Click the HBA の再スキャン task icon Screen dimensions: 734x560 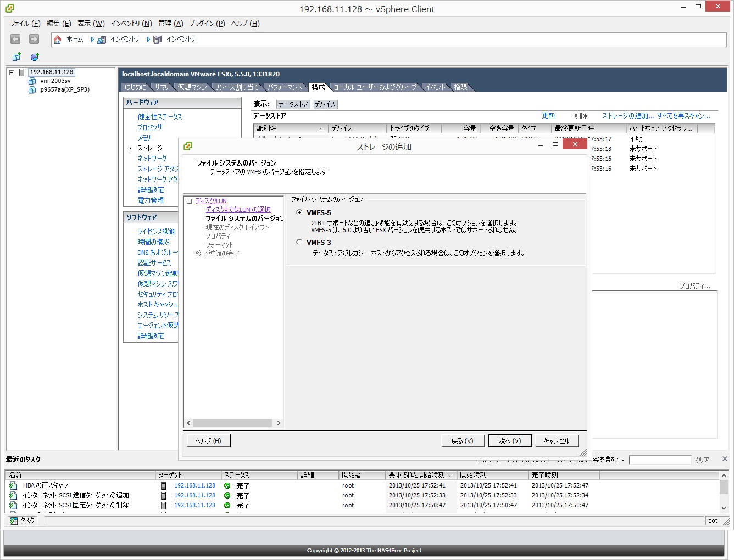pos(13,486)
